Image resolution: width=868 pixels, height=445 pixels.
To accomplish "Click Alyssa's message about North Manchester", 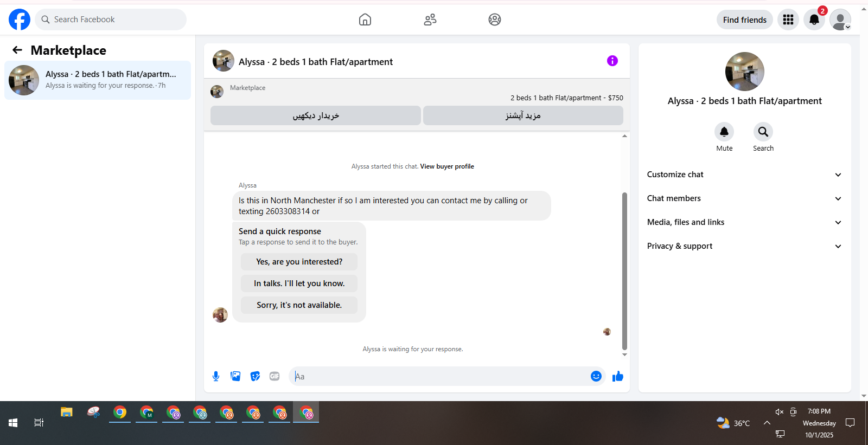I will click(391, 206).
